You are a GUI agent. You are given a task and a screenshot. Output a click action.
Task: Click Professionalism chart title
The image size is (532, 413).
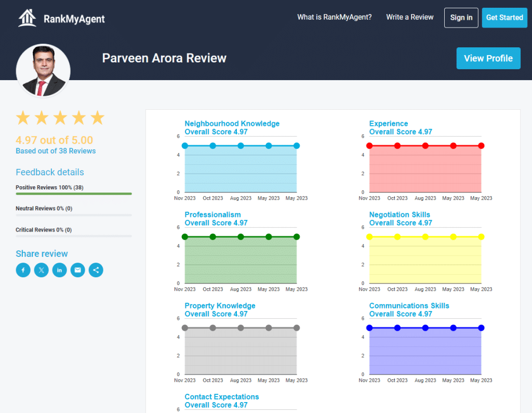212,215
